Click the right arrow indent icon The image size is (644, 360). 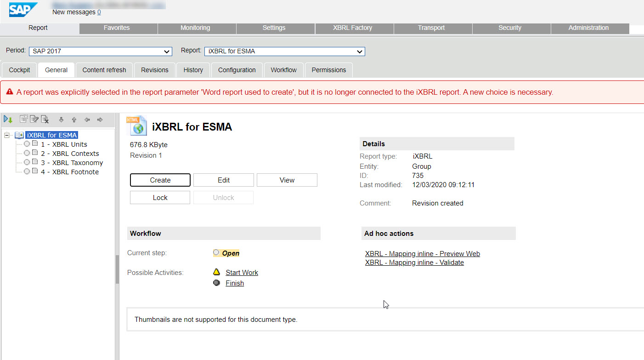click(100, 120)
